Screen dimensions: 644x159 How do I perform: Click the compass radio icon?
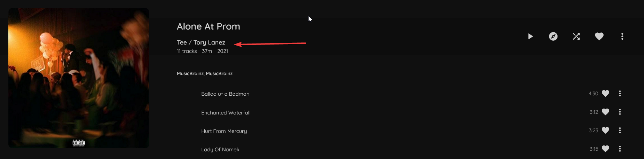(x=553, y=37)
